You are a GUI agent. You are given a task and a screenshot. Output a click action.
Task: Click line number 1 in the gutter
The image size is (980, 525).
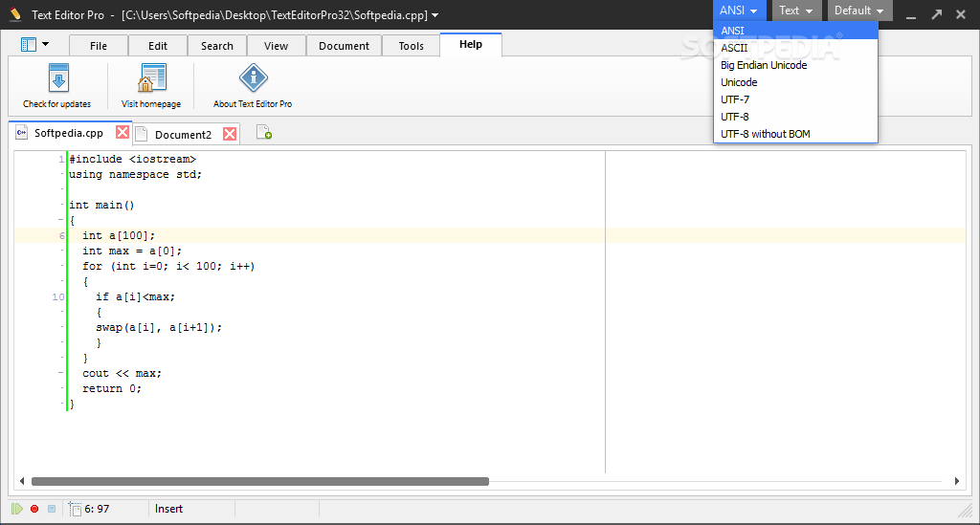[61, 159]
